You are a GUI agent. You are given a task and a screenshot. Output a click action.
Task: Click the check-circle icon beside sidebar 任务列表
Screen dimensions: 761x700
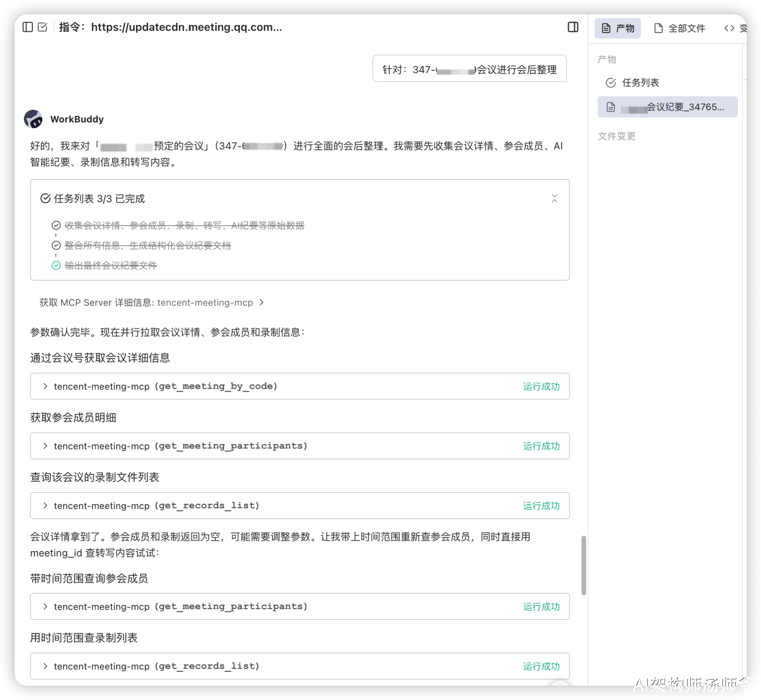pyautogui.click(x=611, y=82)
